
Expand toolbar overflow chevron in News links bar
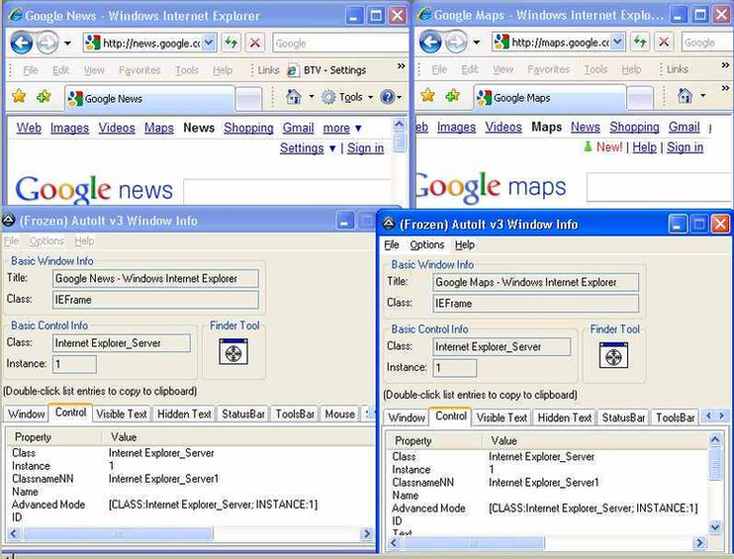[401, 66]
